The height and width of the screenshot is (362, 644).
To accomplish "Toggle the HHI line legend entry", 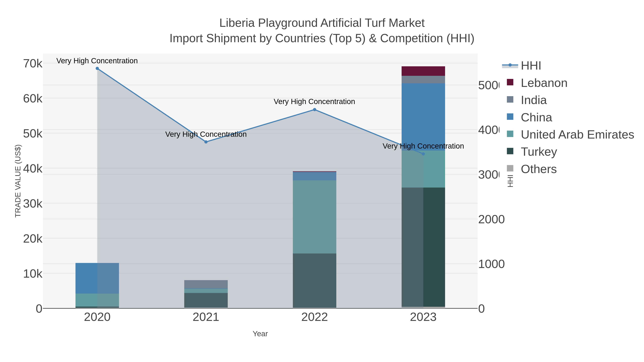I will click(x=521, y=66).
